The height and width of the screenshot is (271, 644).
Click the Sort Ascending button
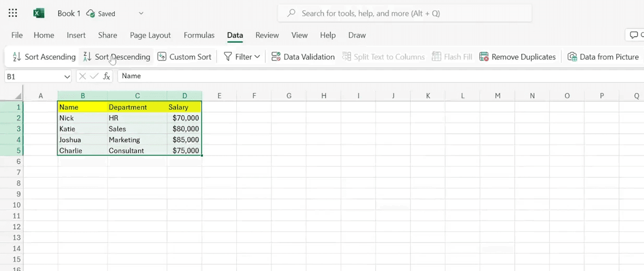[x=44, y=57]
